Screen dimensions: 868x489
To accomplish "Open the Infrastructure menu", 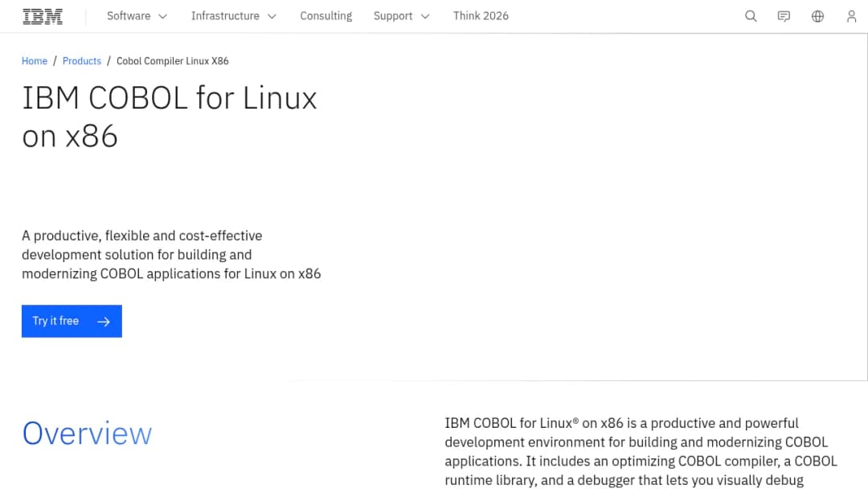I will point(234,16).
